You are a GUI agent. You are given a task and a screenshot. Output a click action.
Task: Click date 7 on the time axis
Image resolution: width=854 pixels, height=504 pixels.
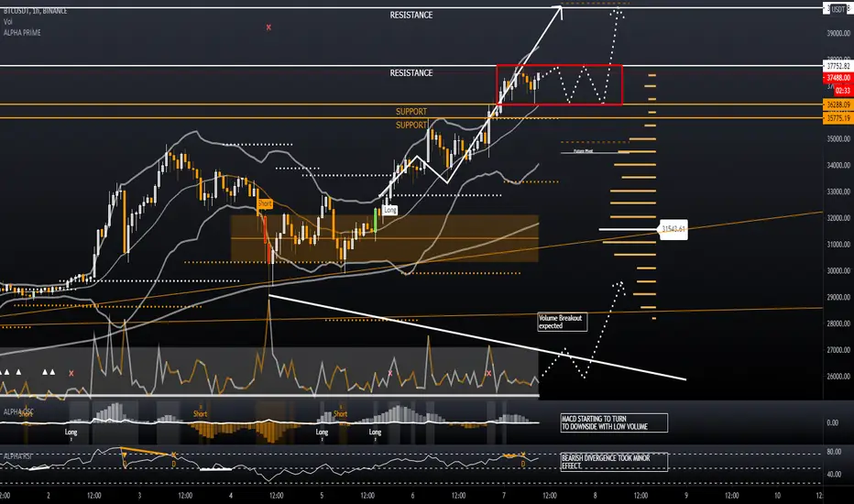click(504, 496)
